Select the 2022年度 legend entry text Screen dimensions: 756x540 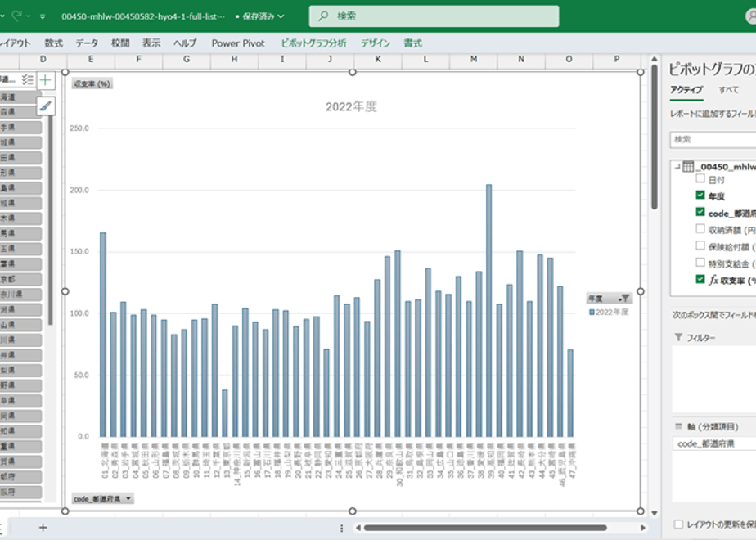(612, 313)
